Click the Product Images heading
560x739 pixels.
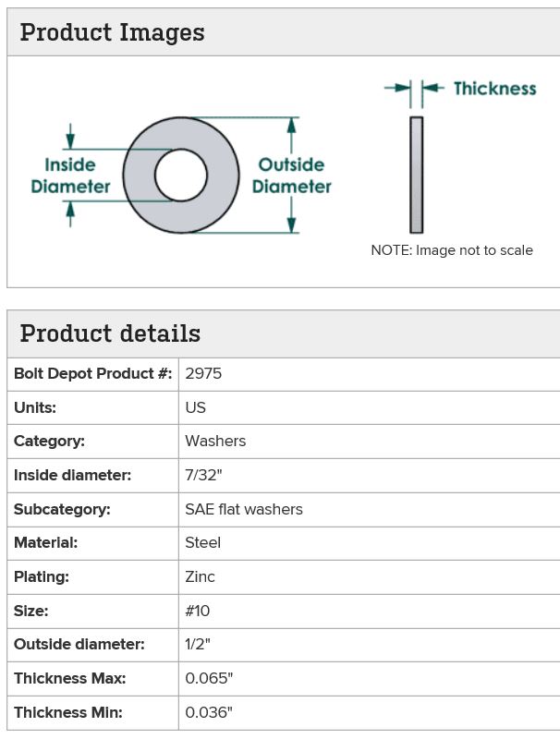coord(112,32)
